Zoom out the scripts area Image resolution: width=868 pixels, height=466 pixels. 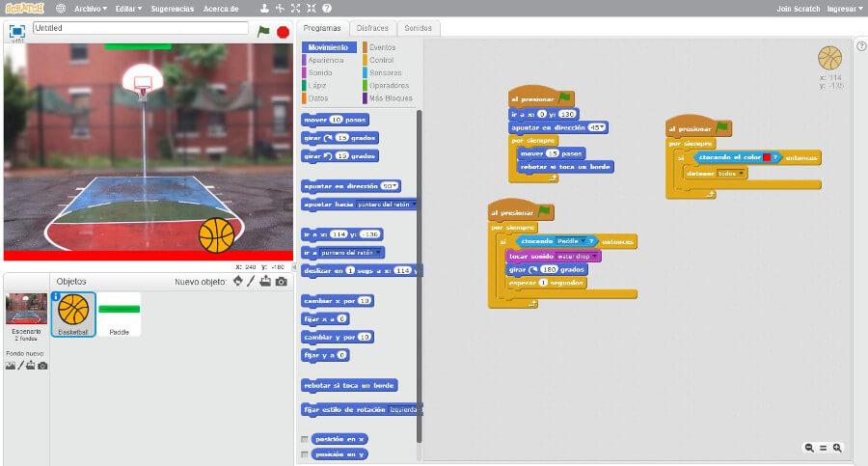click(x=809, y=448)
